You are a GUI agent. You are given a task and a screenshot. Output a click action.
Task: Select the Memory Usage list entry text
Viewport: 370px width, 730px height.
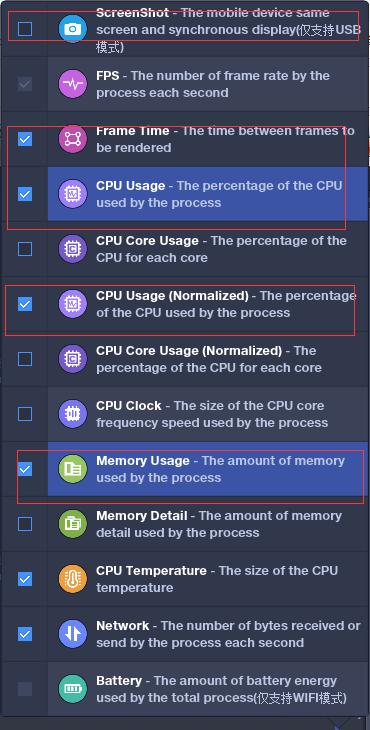tap(221, 469)
